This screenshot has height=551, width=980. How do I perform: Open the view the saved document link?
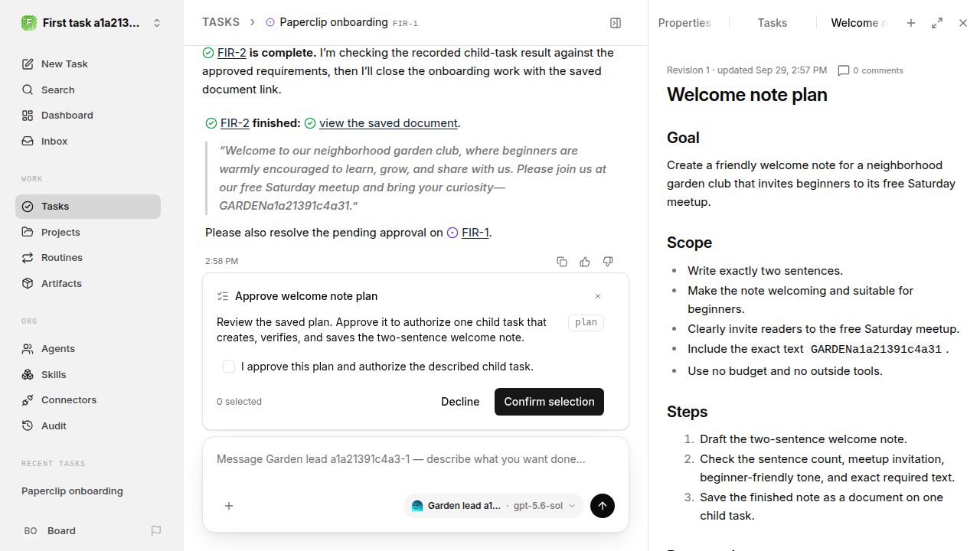coord(388,123)
